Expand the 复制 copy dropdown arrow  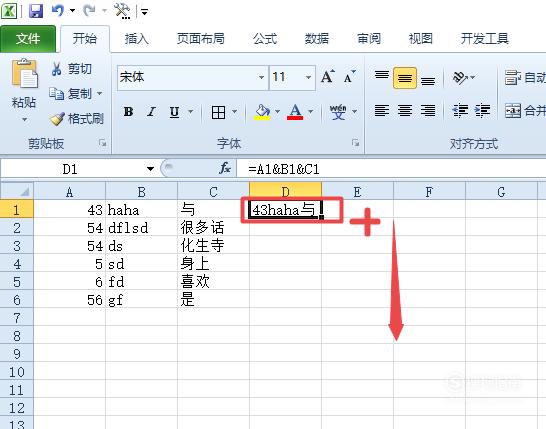[x=99, y=93]
